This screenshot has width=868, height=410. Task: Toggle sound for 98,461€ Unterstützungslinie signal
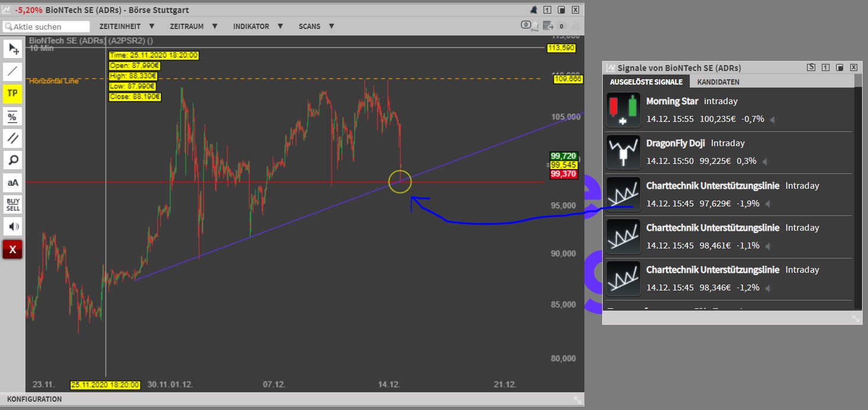point(768,246)
